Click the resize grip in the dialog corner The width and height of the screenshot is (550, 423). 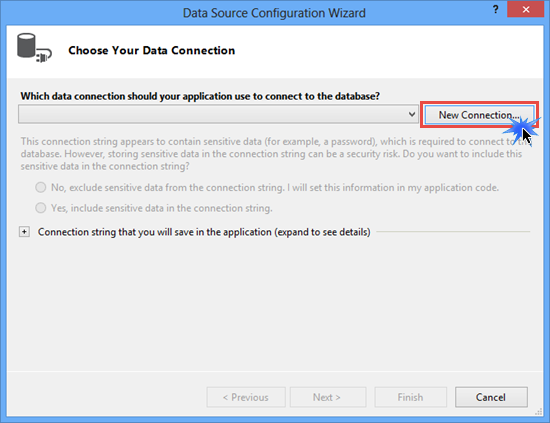pyautogui.click(x=538, y=412)
